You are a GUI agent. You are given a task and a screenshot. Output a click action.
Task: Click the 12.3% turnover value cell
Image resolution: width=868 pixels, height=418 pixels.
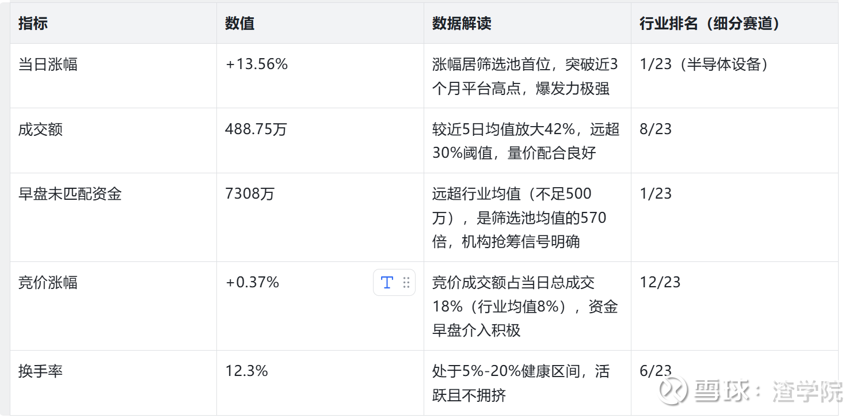tap(246, 371)
